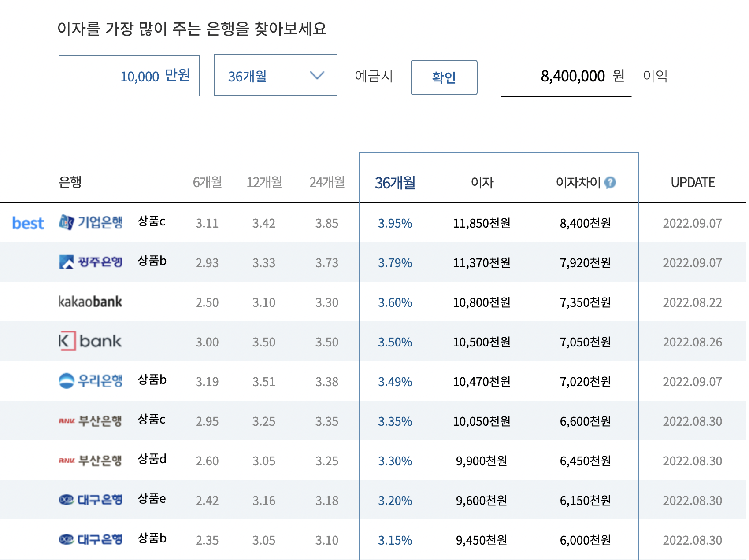The image size is (749, 560).
Task: Click the 3.50% rate in 36개월 column
Action: [x=395, y=342]
